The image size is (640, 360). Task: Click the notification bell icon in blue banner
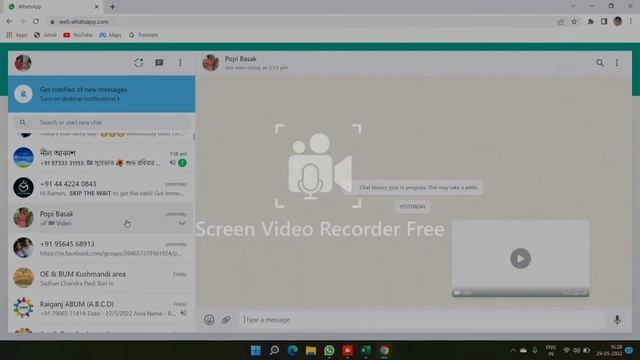[x=23, y=94]
